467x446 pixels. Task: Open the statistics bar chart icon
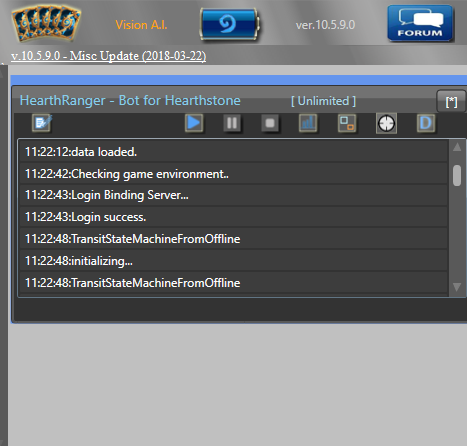coord(308,123)
